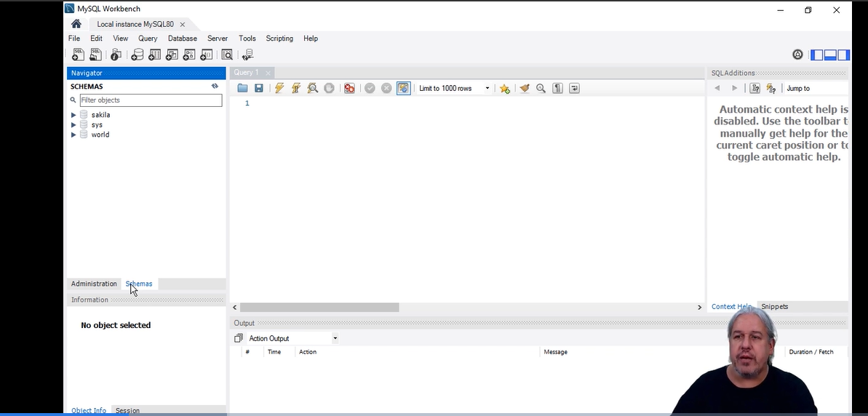Go forward in SQL Additions help

pos(735,88)
